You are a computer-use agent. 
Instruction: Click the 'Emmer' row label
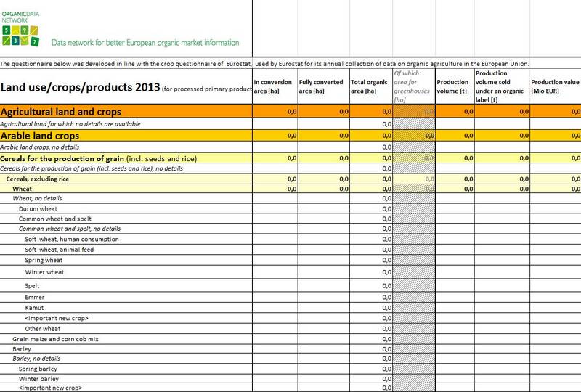click(34, 297)
